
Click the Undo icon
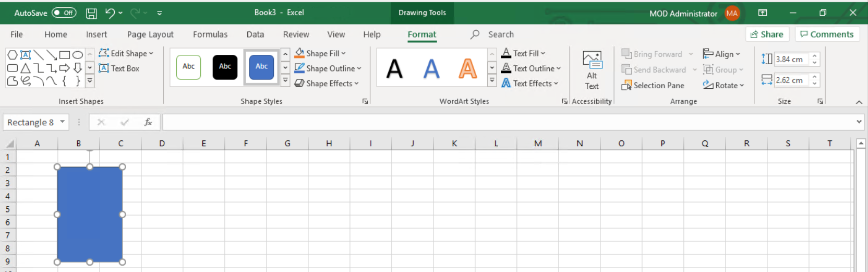click(110, 13)
